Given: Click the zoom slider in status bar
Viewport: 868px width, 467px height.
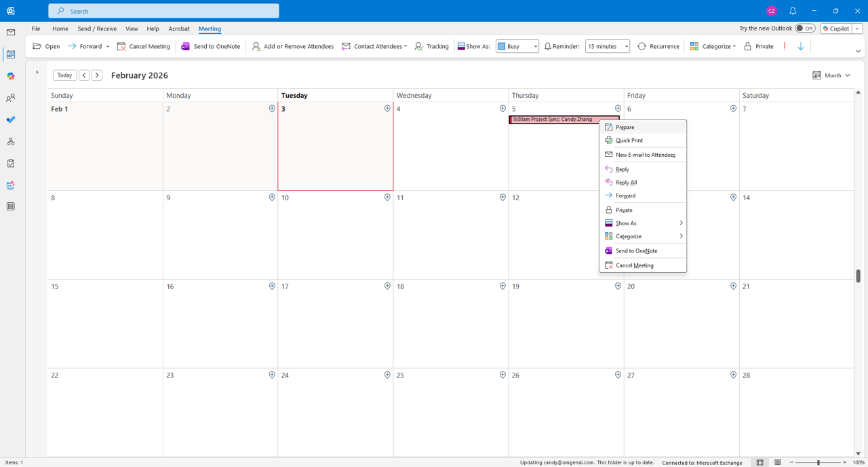Looking at the screenshot, I should (818, 462).
